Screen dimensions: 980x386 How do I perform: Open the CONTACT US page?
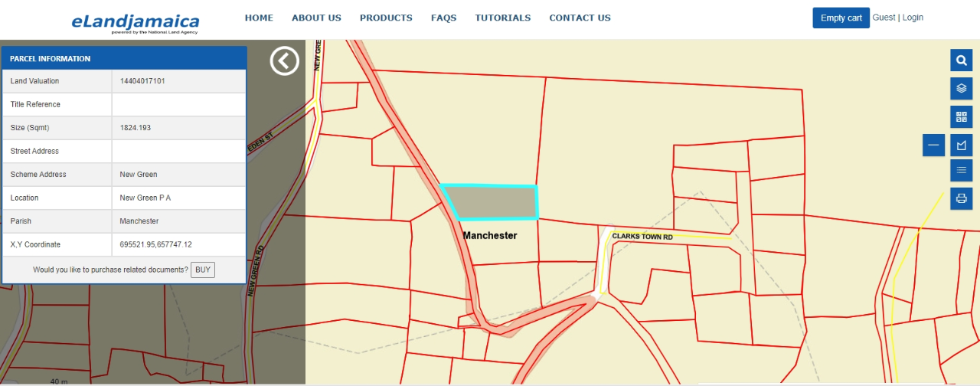[580, 18]
